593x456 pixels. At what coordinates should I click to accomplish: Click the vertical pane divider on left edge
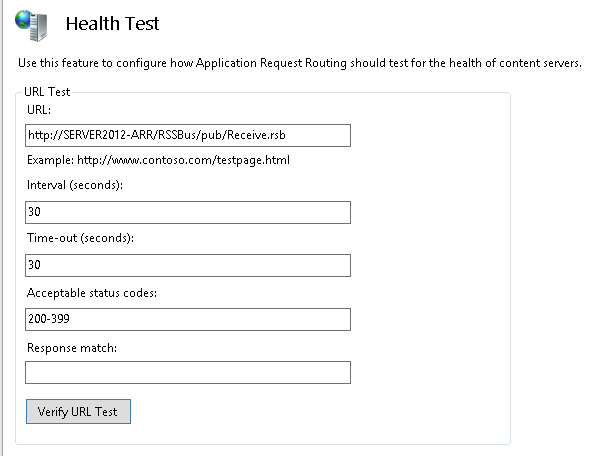click(2, 228)
